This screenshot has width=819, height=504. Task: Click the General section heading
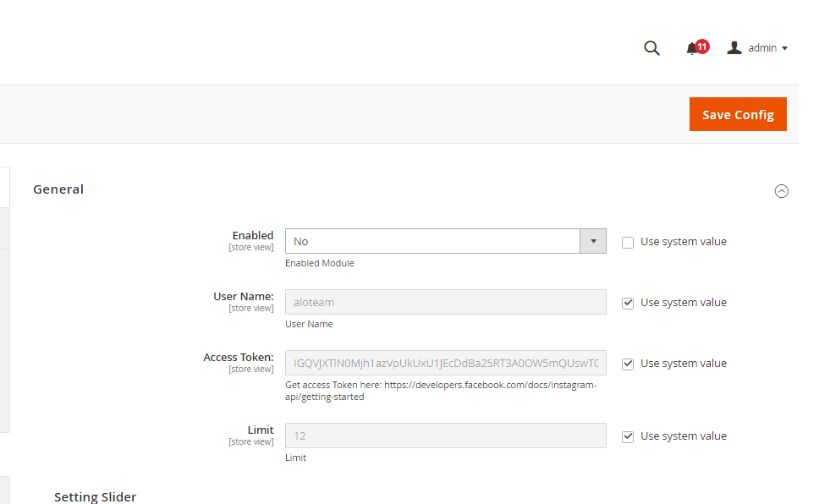58,189
